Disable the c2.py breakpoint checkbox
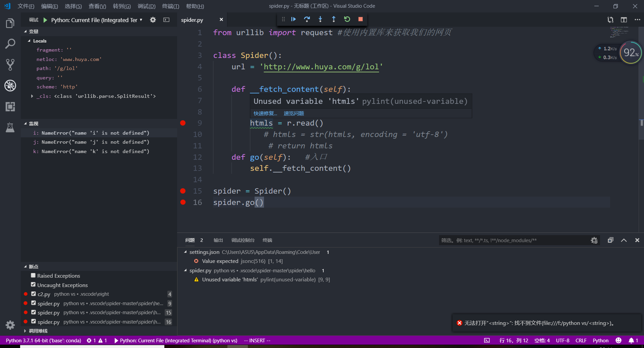Image resolution: width=644 pixels, height=348 pixels. (x=33, y=294)
